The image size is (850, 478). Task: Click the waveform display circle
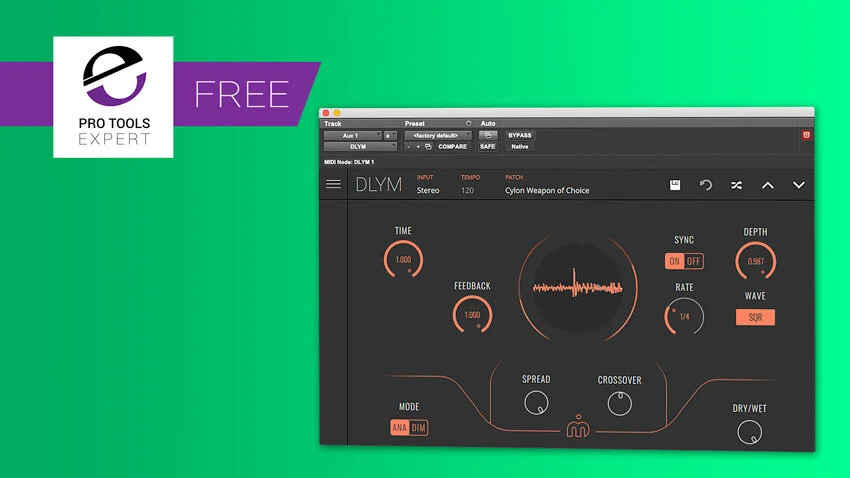point(578,288)
